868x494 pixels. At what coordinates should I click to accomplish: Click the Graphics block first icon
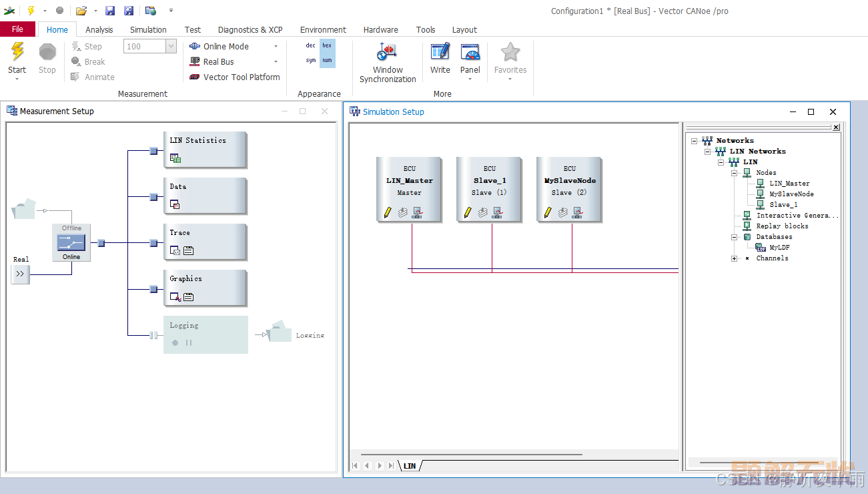[175, 296]
